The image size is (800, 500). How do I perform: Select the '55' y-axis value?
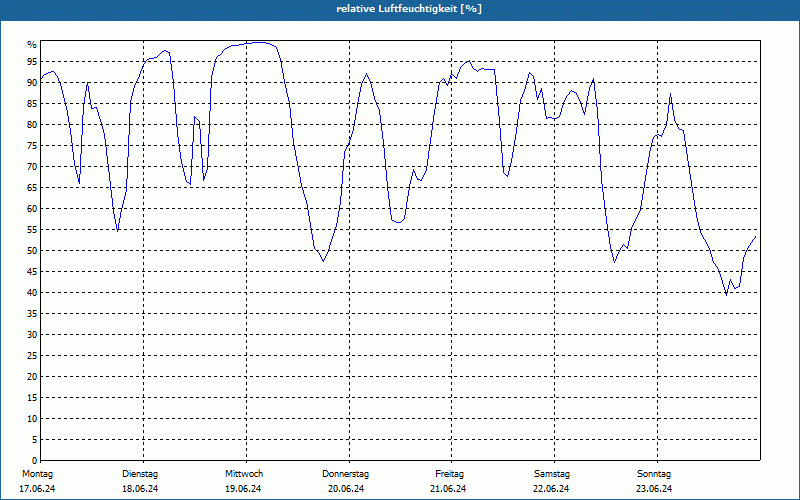point(32,230)
